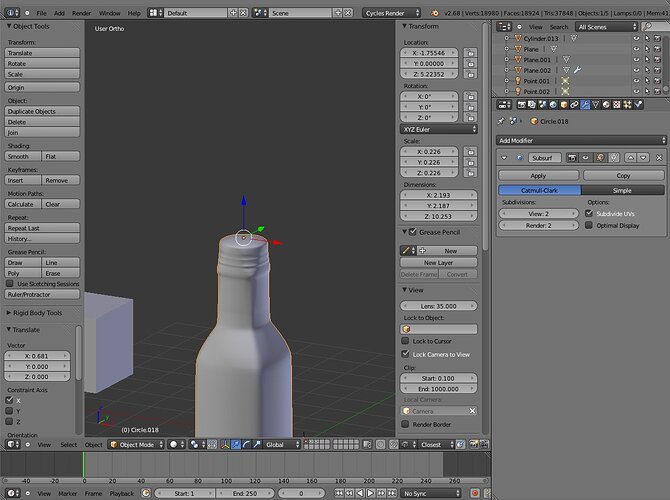The width and height of the screenshot is (670, 500).
Task: Toggle the 3D manipulator widget icon
Action: tap(225, 444)
